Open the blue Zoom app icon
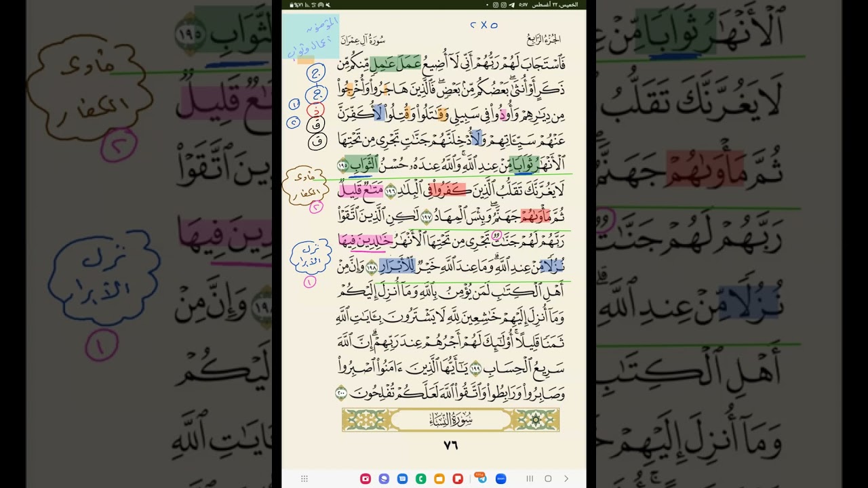Viewport: 868px width, 488px height. coord(500,479)
